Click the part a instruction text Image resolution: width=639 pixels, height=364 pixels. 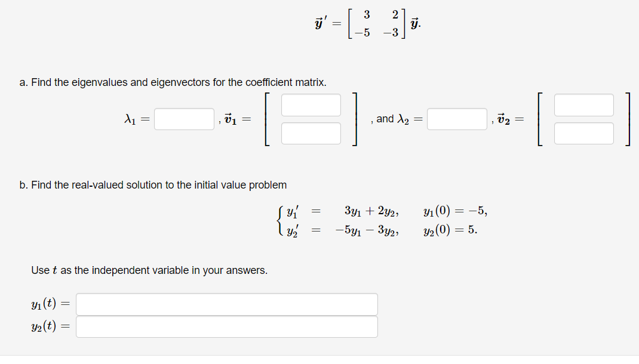tap(173, 82)
